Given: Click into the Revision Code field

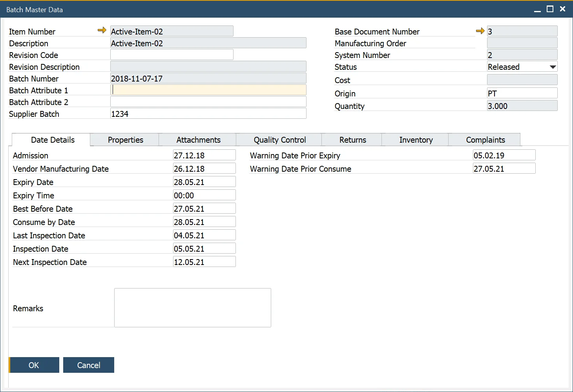Looking at the screenshot, I should point(172,54).
